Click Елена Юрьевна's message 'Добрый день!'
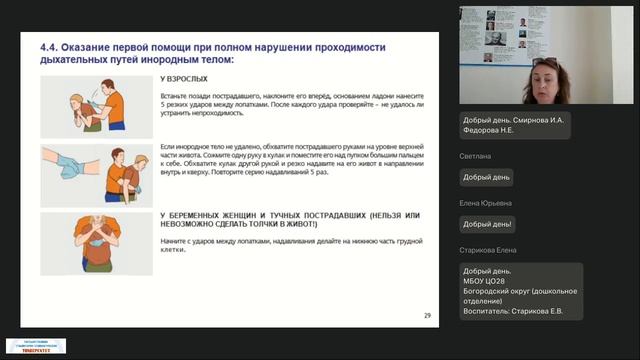The image size is (640, 360). click(487, 224)
